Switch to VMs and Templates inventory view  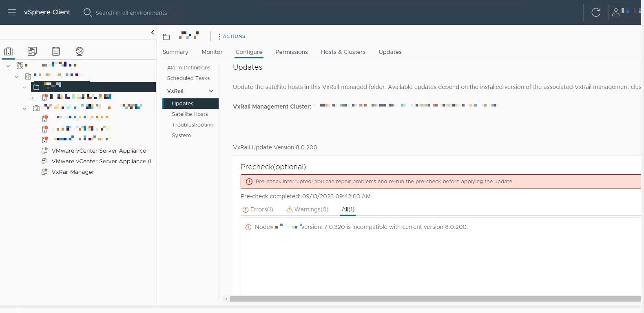[32, 51]
